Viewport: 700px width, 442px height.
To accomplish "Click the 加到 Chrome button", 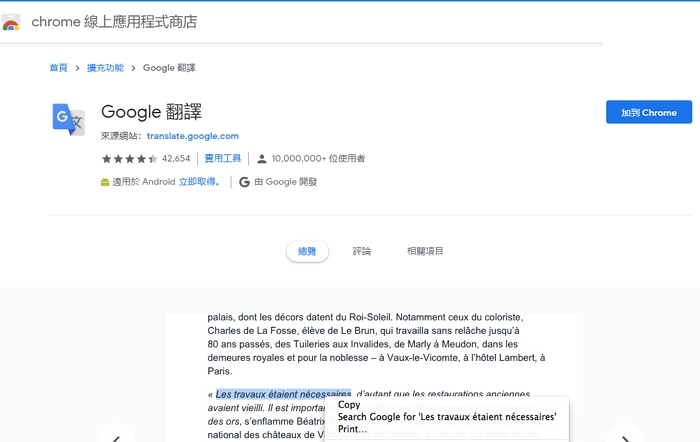I will (x=649, y=112).
